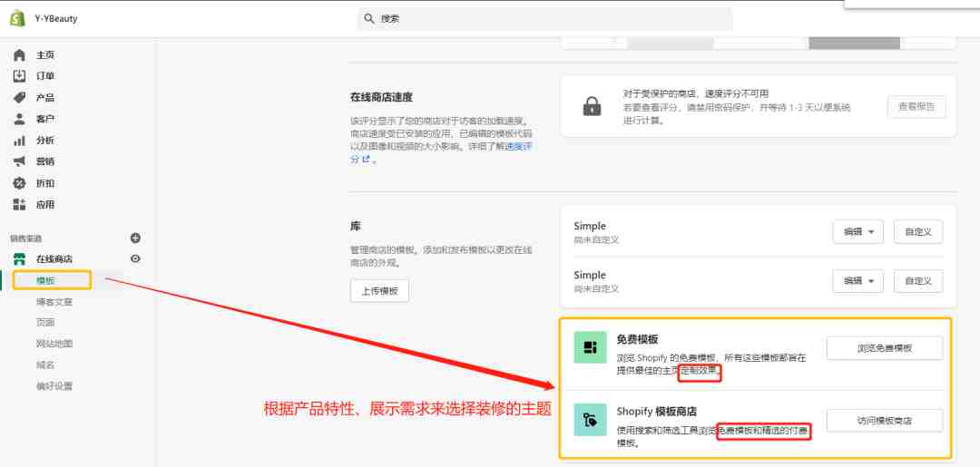Click the lock icon in speed card
The width and height of the screenshot is (980, 467).
point(592,107)
